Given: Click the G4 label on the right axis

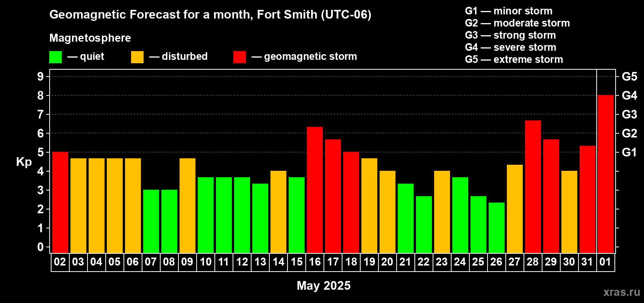Looking at the screenshot, I should pyautogui.click(x=630, y=95).
